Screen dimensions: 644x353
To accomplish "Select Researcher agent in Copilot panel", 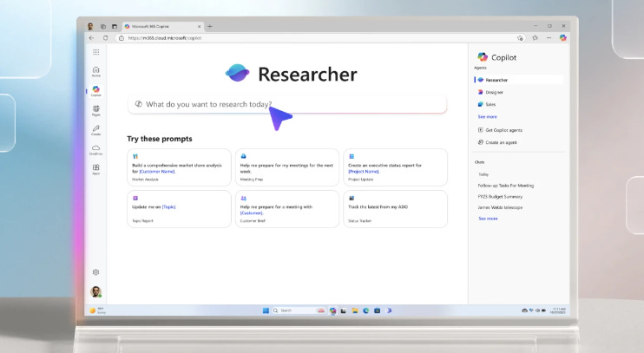I will point(519,80).
